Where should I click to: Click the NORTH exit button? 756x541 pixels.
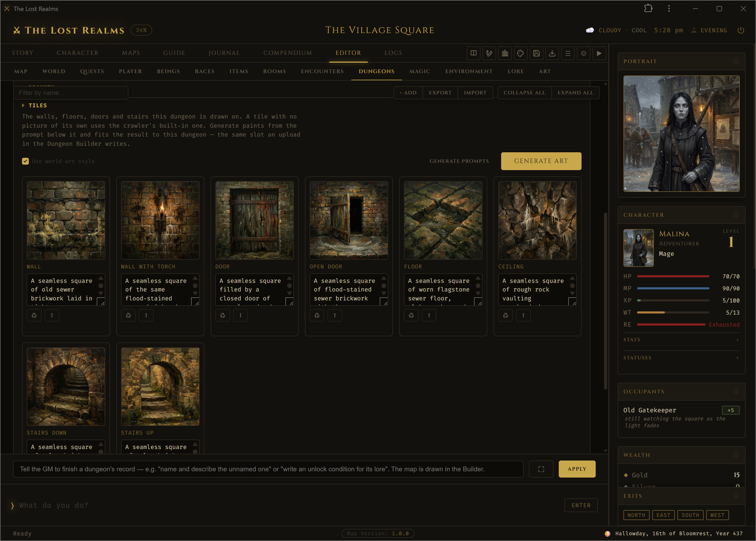[x=636, y=515]
